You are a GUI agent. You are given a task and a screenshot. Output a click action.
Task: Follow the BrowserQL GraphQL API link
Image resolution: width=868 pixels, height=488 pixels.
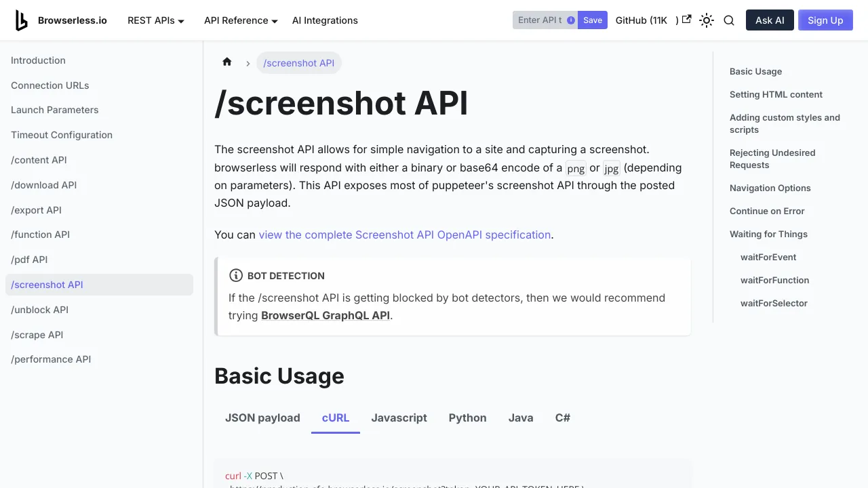(325, 315)
